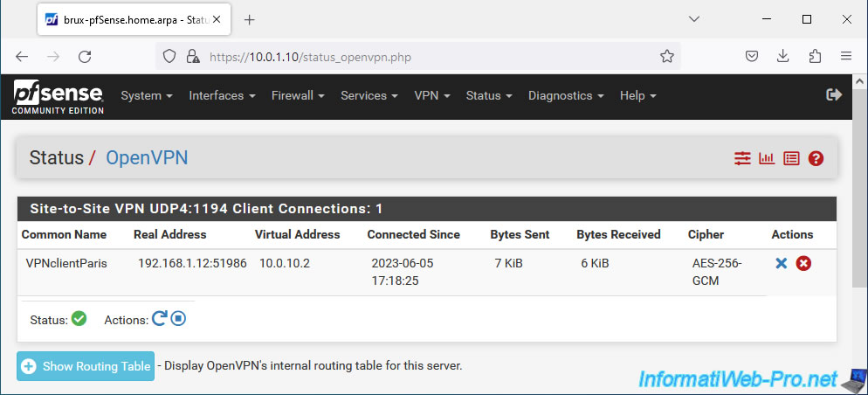Viewport: 868px width, 395px height.
Task: Expand the System dropdown menu
Action: coord(147,96)
